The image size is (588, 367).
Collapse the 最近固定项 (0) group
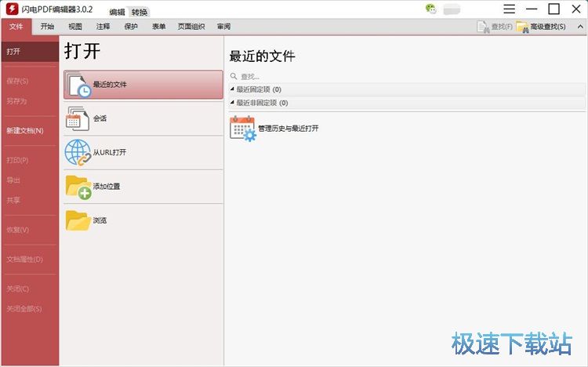point(233,89)
